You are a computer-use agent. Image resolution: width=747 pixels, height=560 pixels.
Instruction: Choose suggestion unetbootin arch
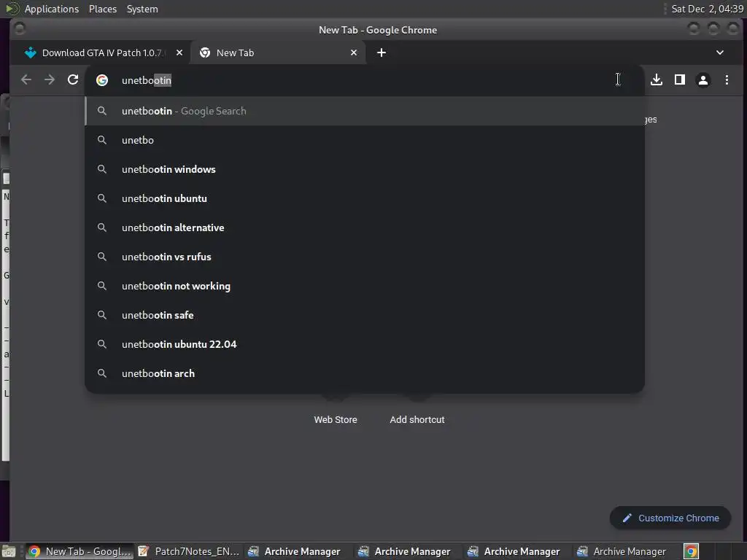(365, 373)
